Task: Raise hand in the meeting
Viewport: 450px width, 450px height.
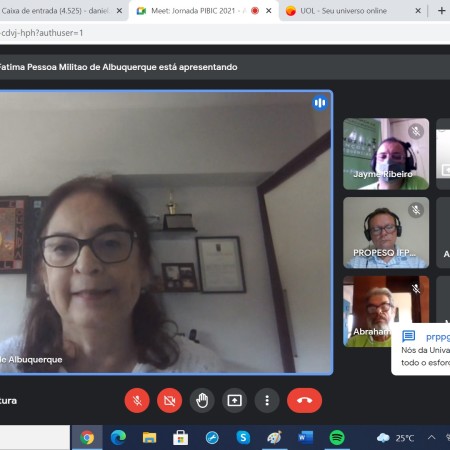Action: click(202, 400)
